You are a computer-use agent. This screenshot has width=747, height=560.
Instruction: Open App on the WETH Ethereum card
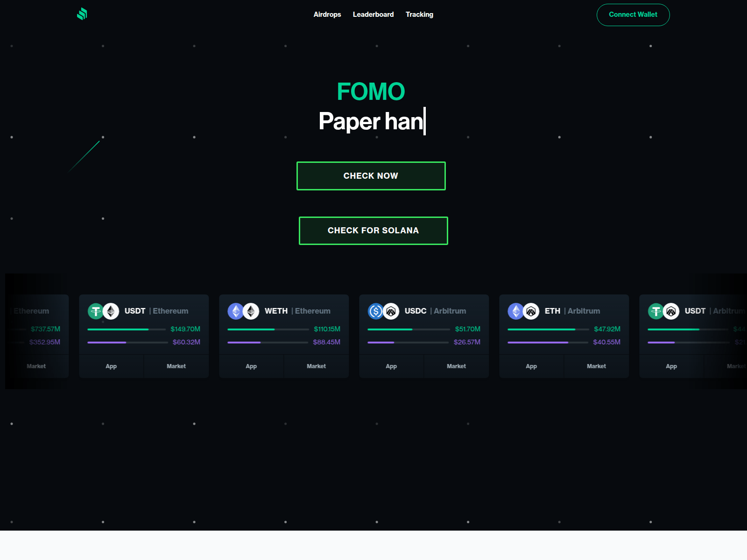tap(251, 366)
